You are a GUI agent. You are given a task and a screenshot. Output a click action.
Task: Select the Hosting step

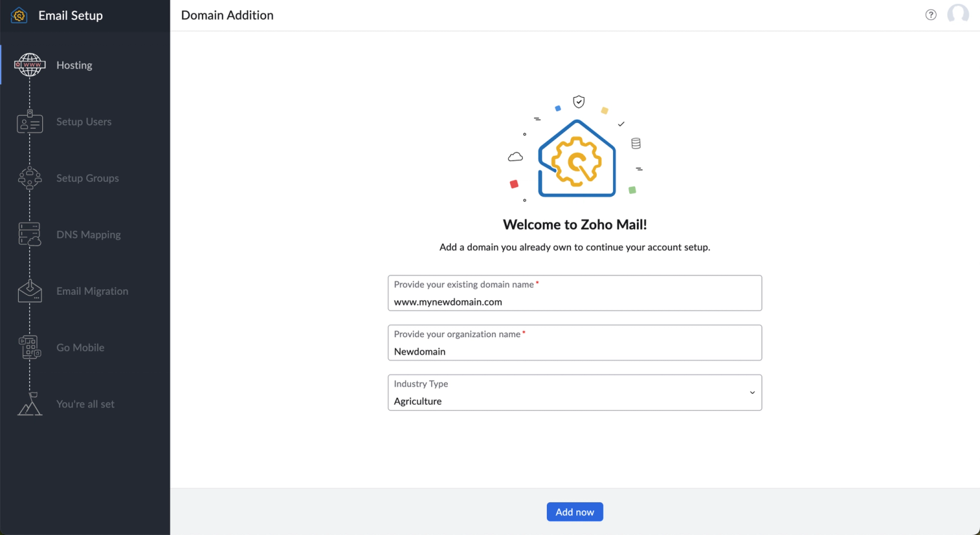tap(86, 65)
